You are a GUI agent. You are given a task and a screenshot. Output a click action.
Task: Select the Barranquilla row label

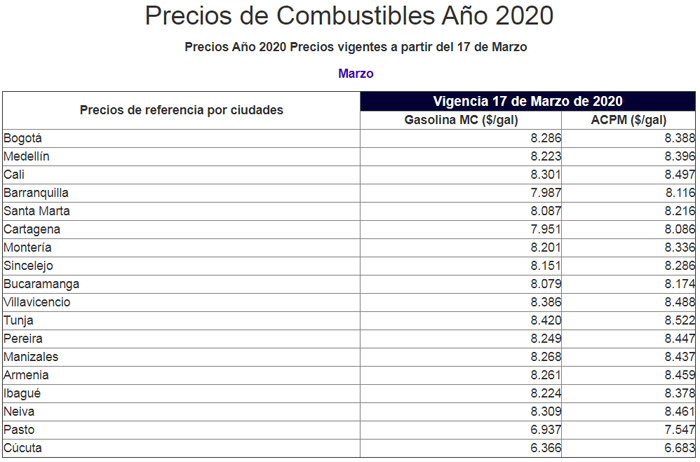point(34,192)
